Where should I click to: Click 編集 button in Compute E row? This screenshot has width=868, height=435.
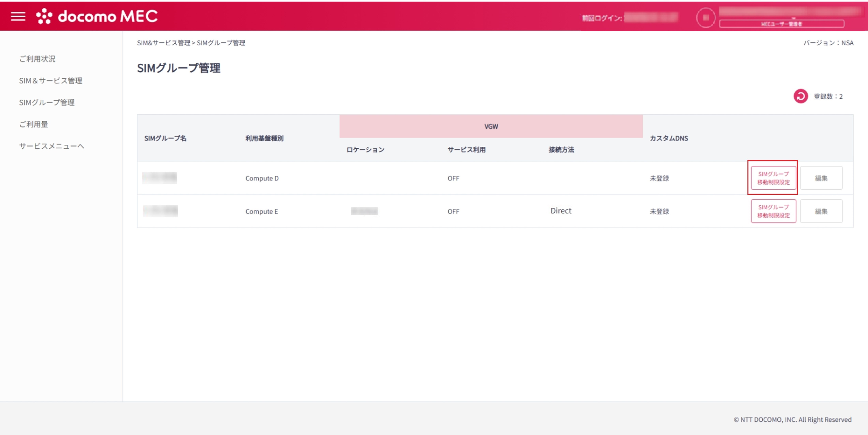(x=821, y=211)
